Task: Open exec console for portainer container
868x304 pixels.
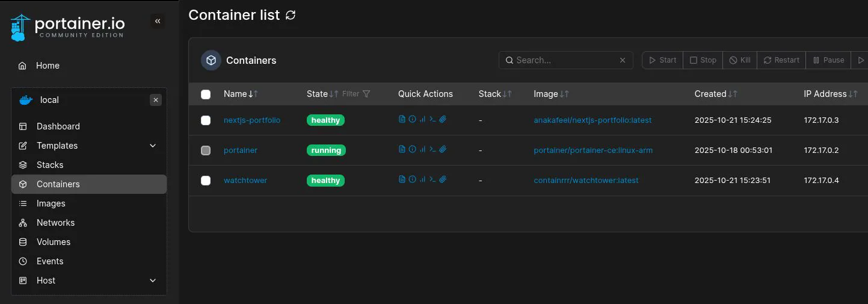Action: (x=432, y=149)
